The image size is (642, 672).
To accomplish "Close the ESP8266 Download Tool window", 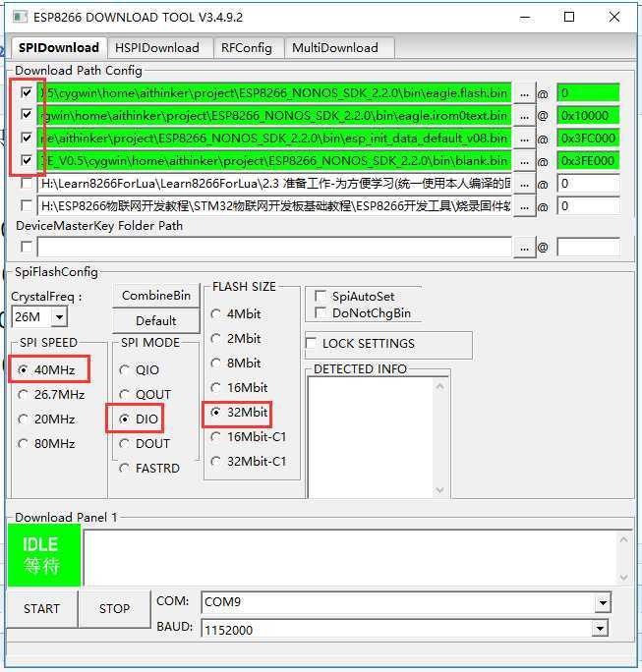I will click(614, 17).
